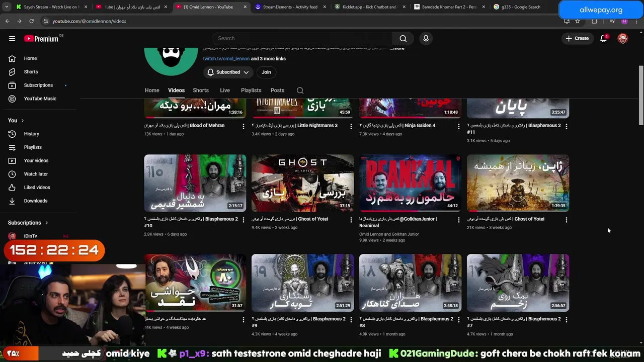Open options for Reanimal video
Viewport: 644px width, 362px height.
458,220
